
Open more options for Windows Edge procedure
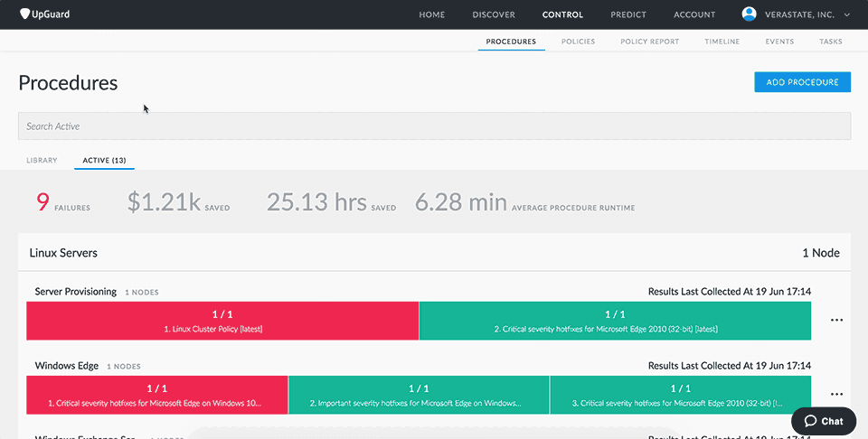coord(836,394)
